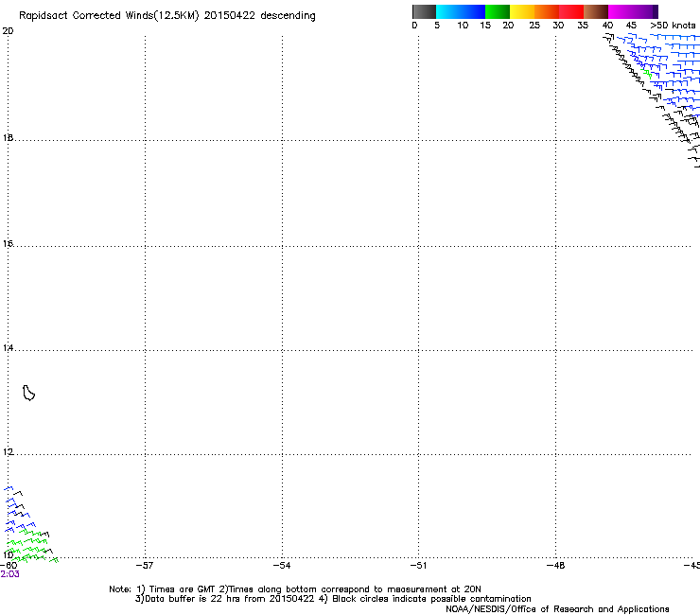Click the NOAA/NESDIS credit text

coord(557,608)
